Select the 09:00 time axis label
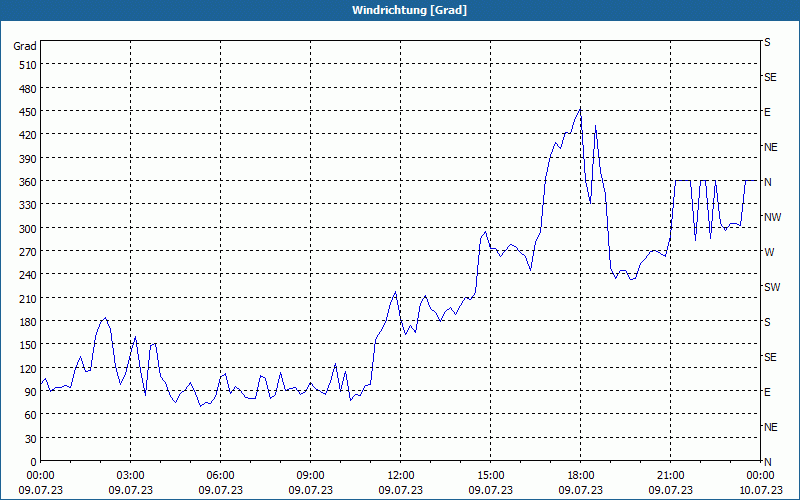Viewport: 800px width, 500px height. tap(310, 475)
